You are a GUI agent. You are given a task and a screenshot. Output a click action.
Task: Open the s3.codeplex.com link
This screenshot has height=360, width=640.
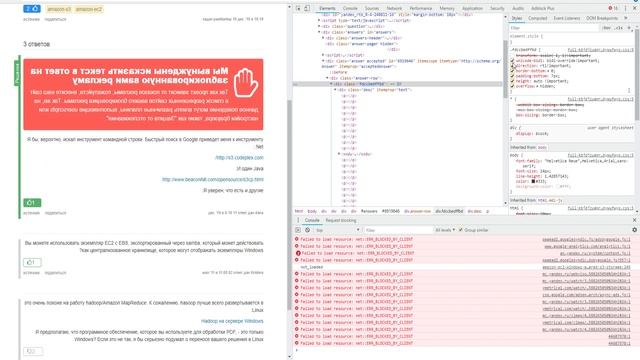(x=239, y=158)
